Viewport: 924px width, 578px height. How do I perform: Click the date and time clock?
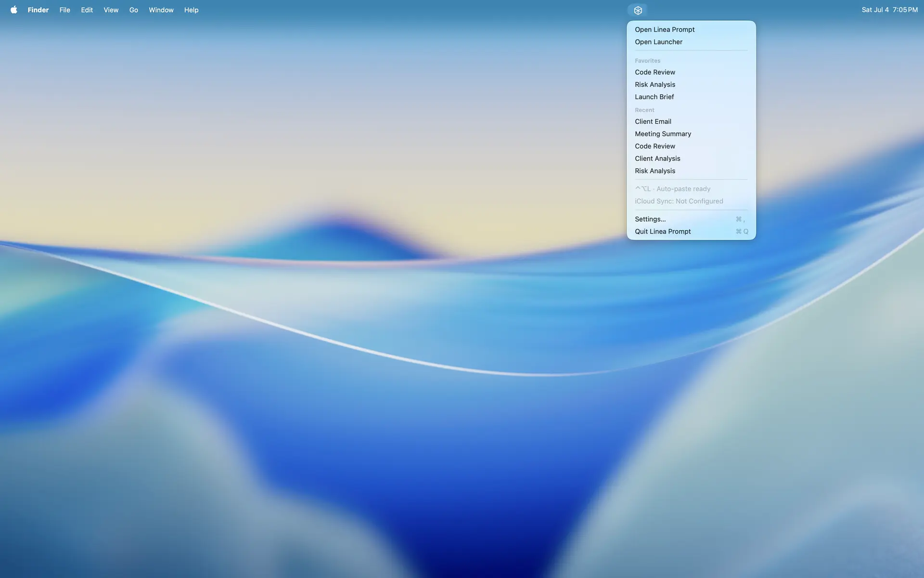(x=889, y=10)
